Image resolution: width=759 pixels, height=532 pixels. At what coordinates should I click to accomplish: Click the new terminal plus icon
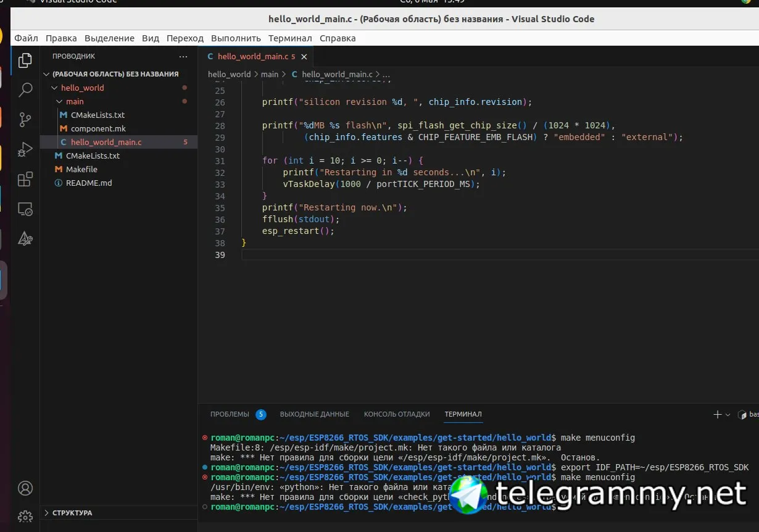click(717, 415)
